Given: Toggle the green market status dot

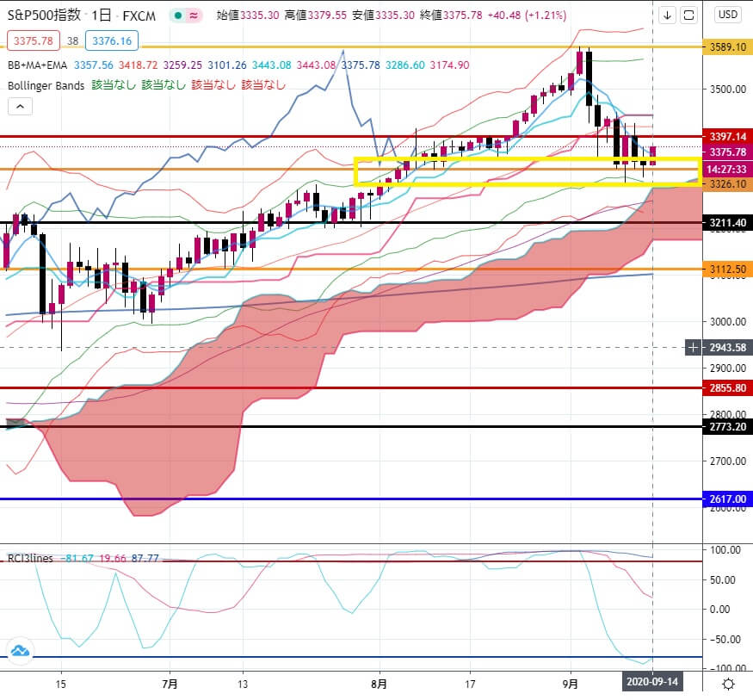Looking at the screenshot, I should click(177, 15).
